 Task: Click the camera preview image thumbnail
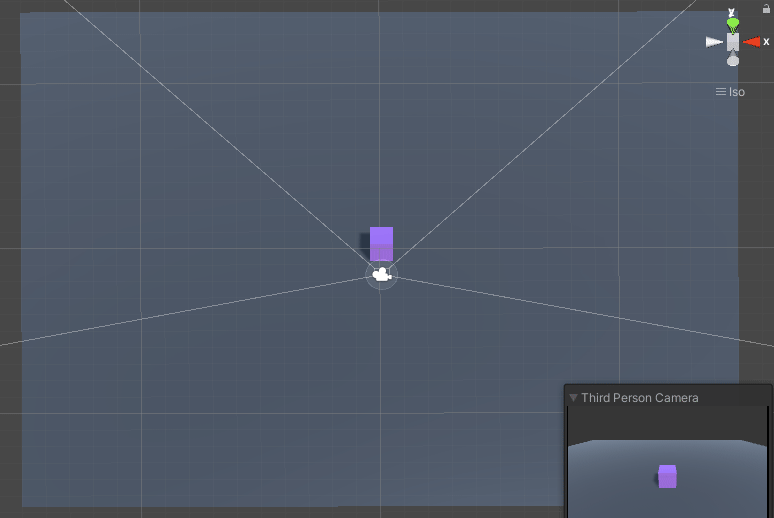(x=667, y=462)
